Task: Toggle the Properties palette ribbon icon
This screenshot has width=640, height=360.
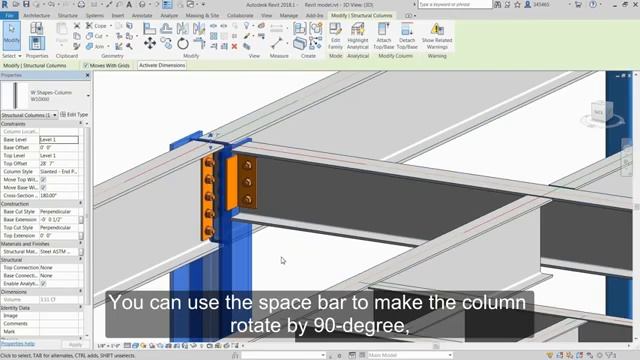Action: point(36,43)
